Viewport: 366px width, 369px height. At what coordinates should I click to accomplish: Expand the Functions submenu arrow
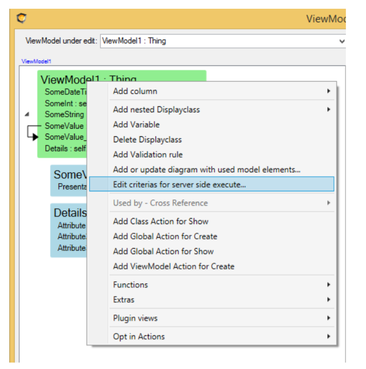point(328,285)
